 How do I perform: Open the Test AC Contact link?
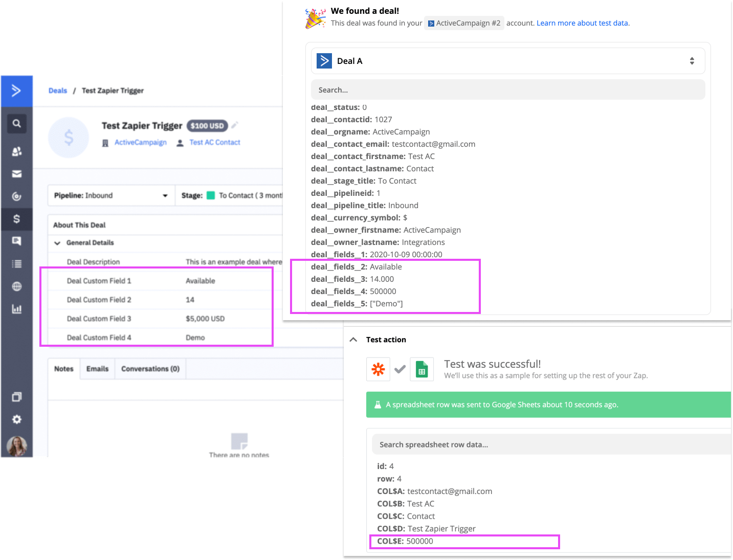(215, 142)
